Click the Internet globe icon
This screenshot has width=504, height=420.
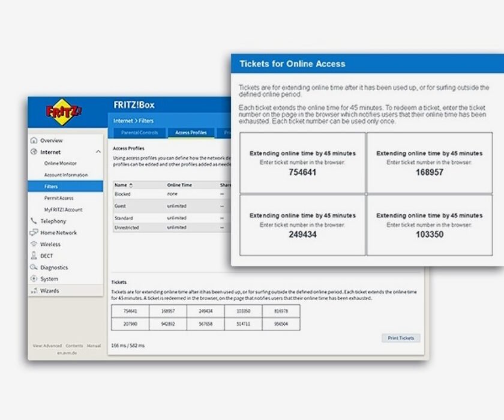[34, 152]
